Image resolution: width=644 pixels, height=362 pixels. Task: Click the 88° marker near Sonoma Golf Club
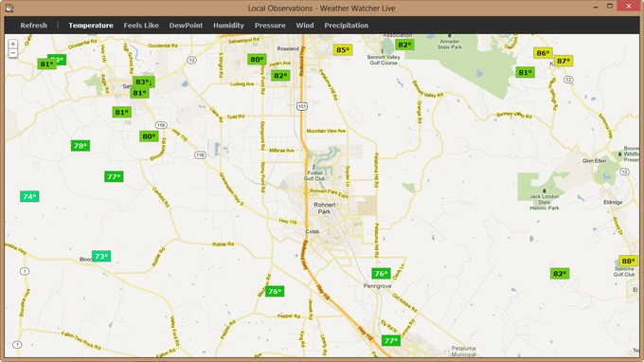pos(628,261)
